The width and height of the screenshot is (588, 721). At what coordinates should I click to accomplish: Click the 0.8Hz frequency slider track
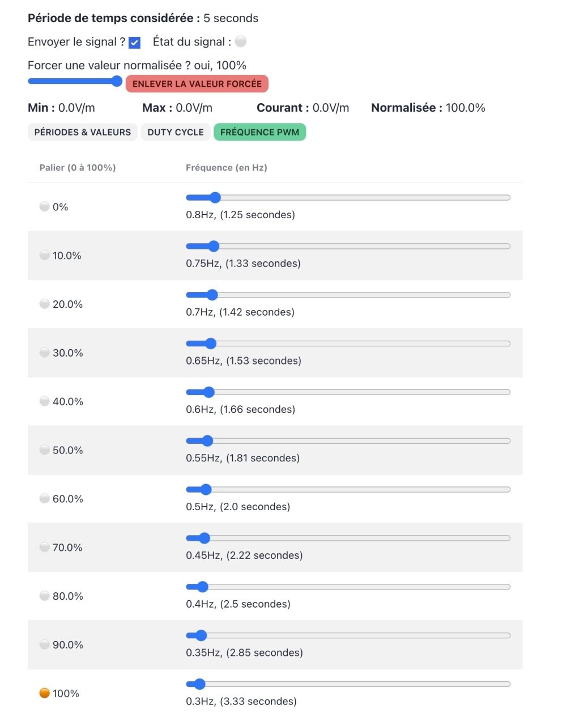click(348, 197)
